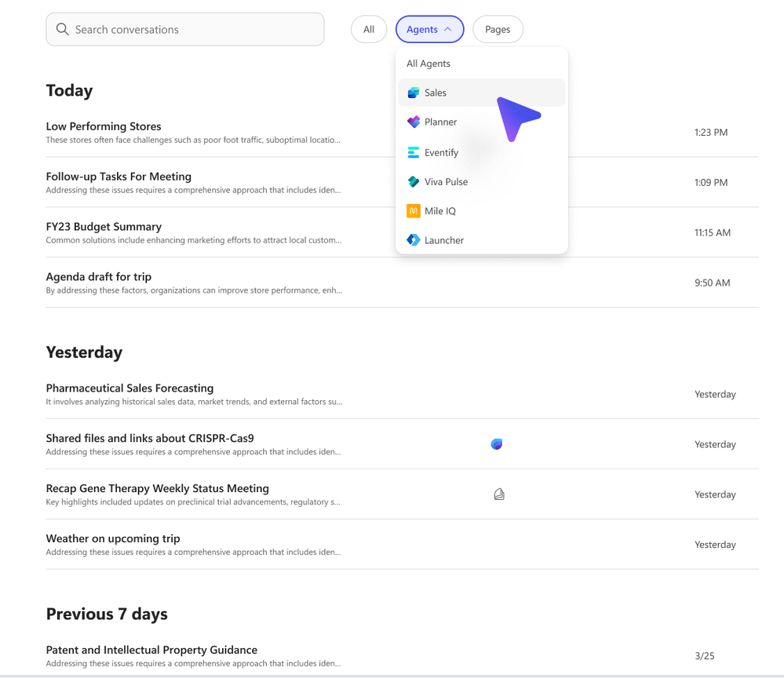Screen dimensions: 784x678
Task: Open Patent and Intellectual Property Guidance
Action: 151,650
